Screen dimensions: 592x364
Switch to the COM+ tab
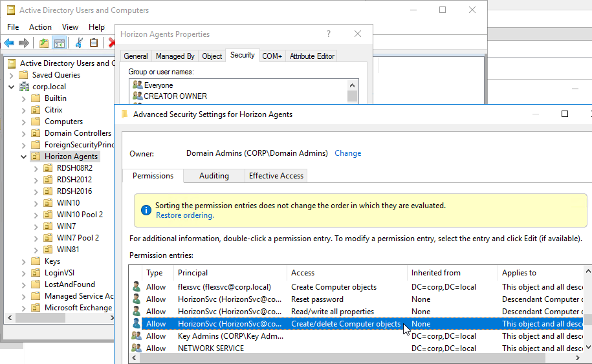tap(272, 56)
